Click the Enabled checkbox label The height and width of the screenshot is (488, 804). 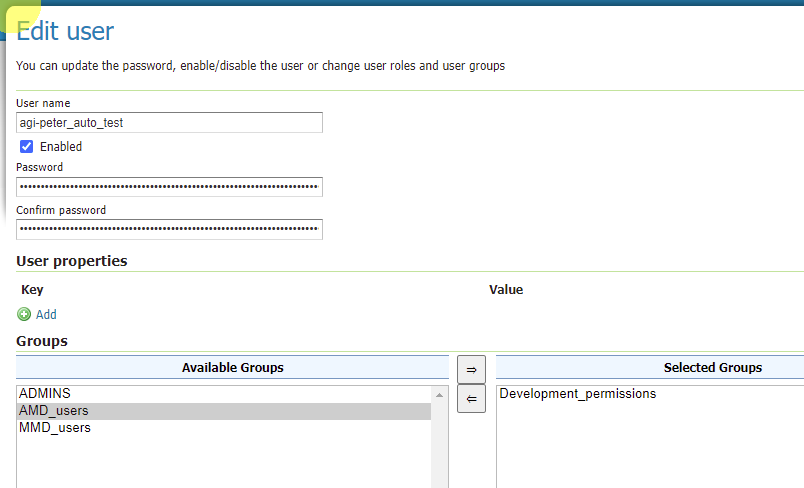[61, 147]
